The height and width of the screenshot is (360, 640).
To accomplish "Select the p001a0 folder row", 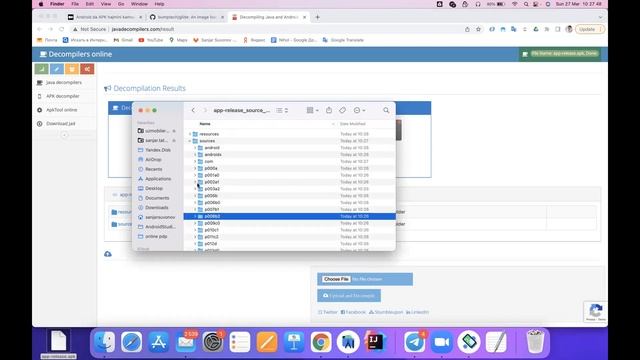I will pos(289,175).
